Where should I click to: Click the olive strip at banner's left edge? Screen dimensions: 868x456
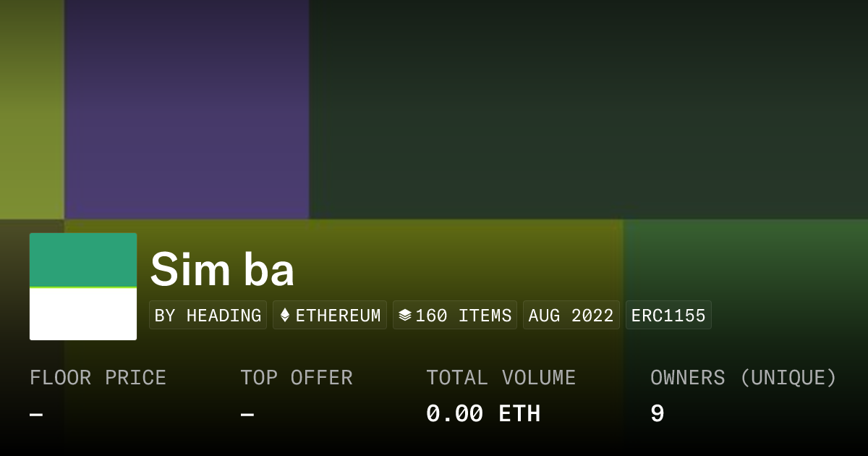(32, 109)
